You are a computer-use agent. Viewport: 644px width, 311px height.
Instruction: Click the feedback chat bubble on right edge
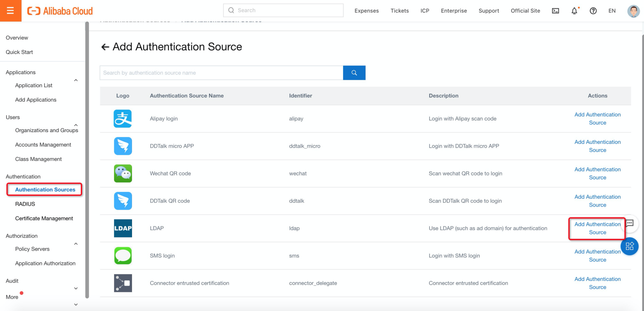tap(630, 223)
